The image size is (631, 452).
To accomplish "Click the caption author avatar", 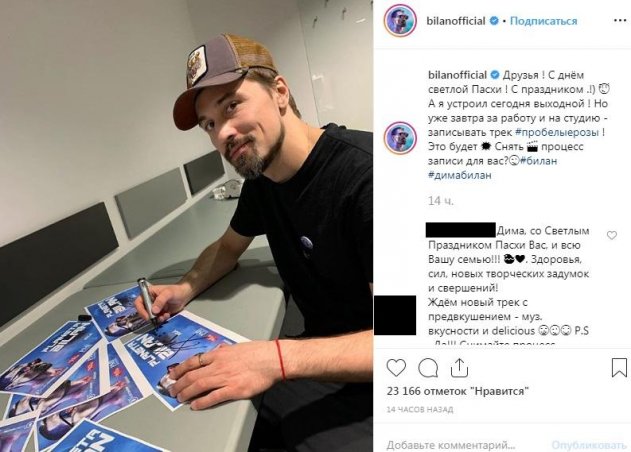I will click(x=400, y=137).
